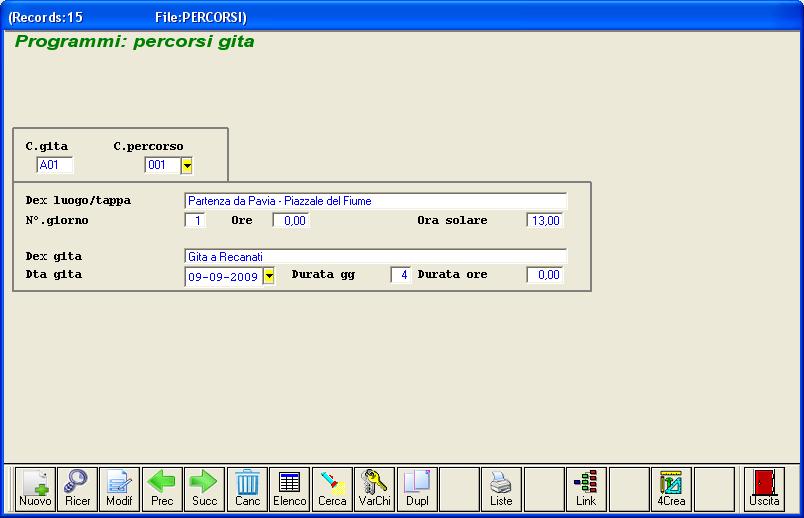
Task: Expand the C.percorso dropdown arrow
Action: [187, 166]
